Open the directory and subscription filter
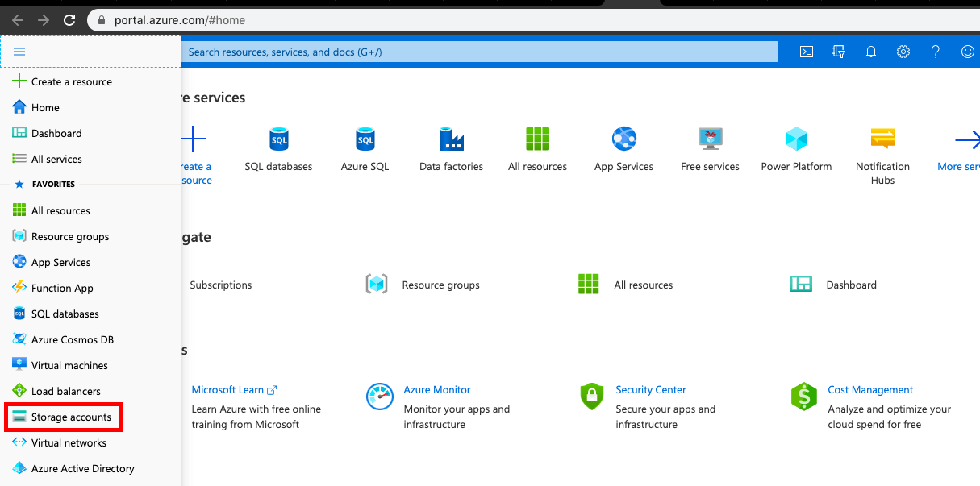The image size is (980, 486). pos(839,52)
